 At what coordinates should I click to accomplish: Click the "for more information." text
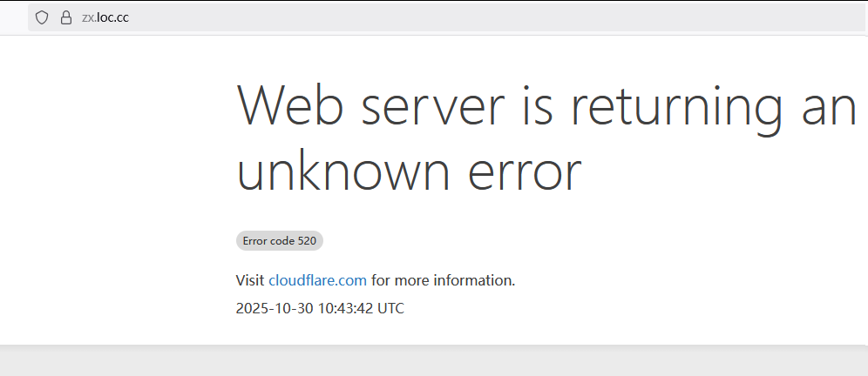pos(444,280)
